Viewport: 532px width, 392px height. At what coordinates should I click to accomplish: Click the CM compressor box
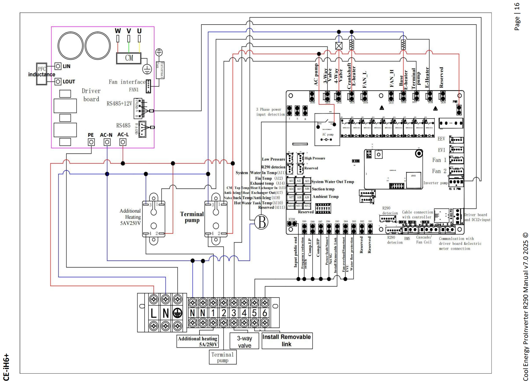[x=129, y=58]
